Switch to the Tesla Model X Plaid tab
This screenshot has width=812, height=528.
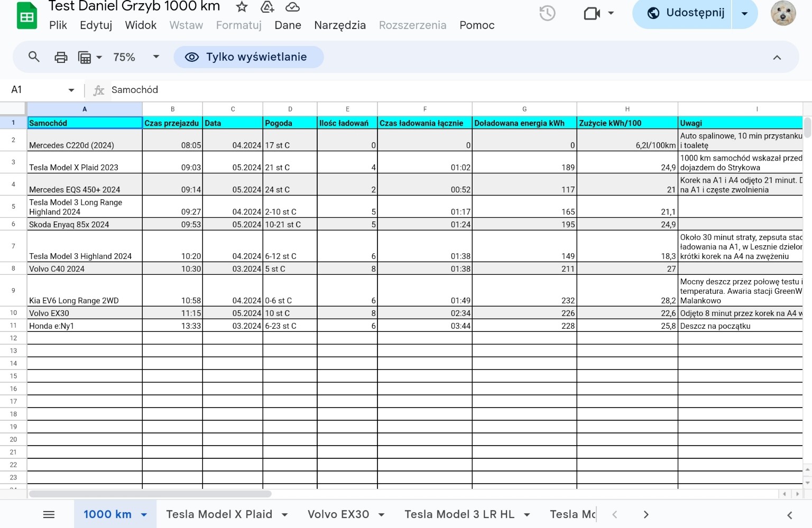[x=219, y=514]
